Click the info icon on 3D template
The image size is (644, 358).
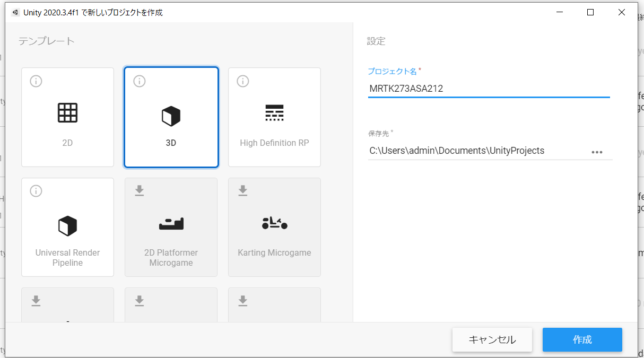point(140,81)
